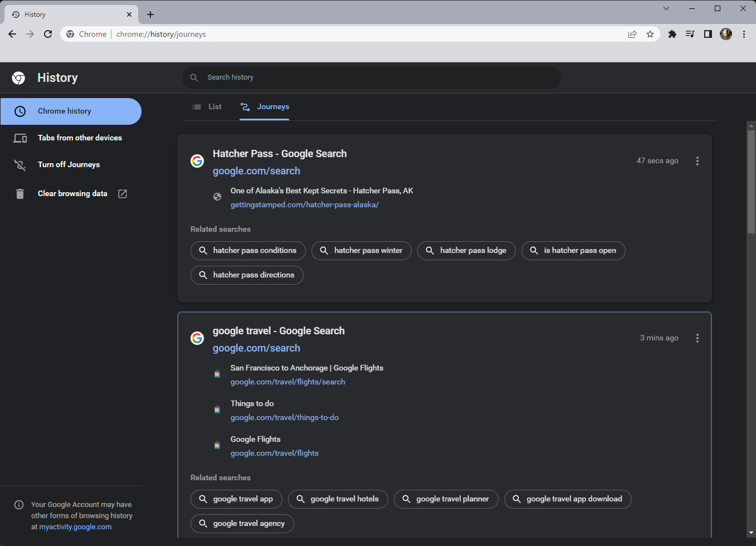The image size is (756, 546).
Task: Click 'hatcher pass lodge' related search
Action: tap(466, 251)
